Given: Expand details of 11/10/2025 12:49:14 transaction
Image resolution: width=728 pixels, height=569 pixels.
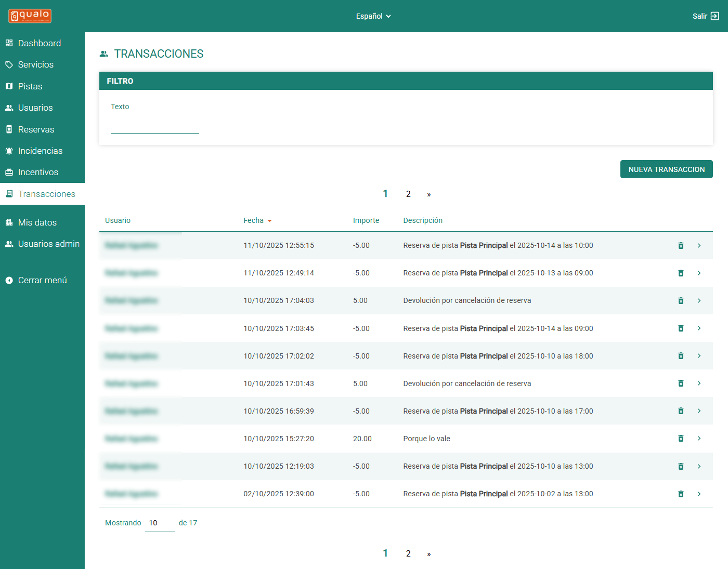Looking at the screenshot, I should tap(699, 273).
